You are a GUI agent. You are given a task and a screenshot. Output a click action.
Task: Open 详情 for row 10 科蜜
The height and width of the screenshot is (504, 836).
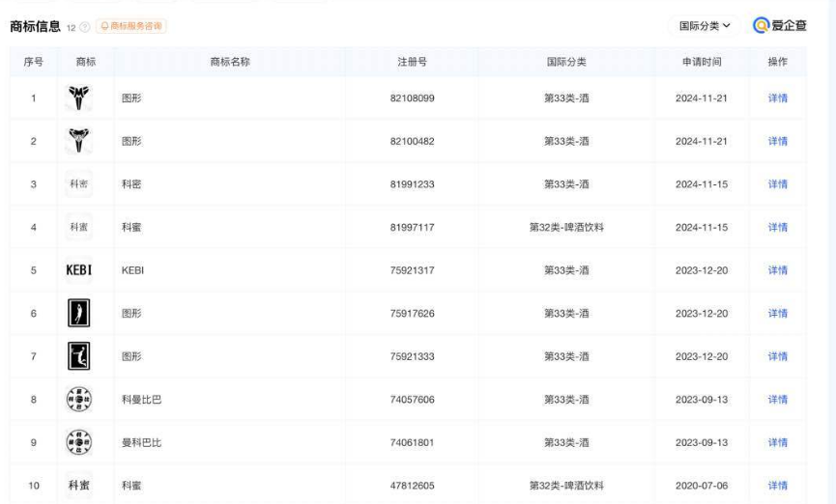[x=777, y=486]
